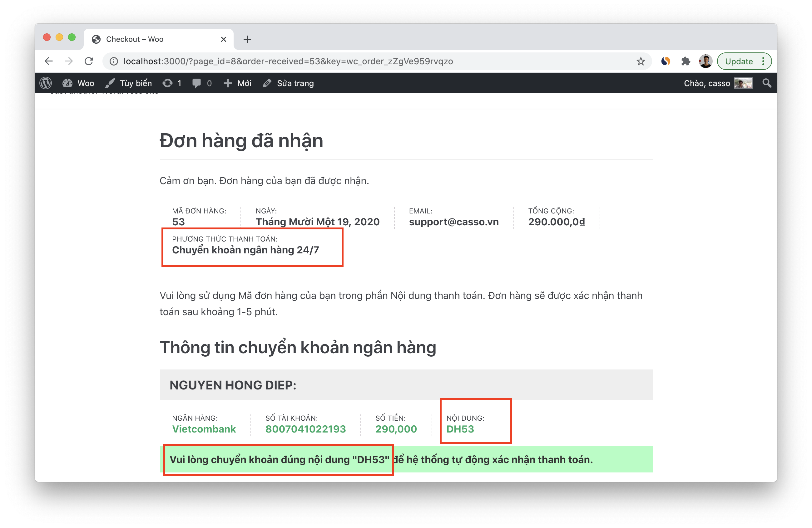Open the Chrome three-dot menu
This screenshot has width=812, height=528.
763,61
